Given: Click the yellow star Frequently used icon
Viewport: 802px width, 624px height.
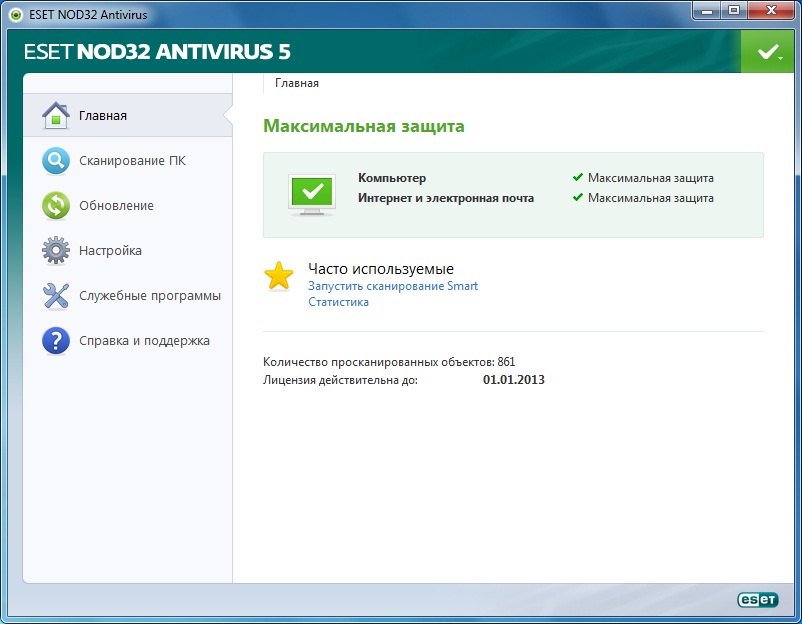Looking at the screenshot, I should (279, 276).
